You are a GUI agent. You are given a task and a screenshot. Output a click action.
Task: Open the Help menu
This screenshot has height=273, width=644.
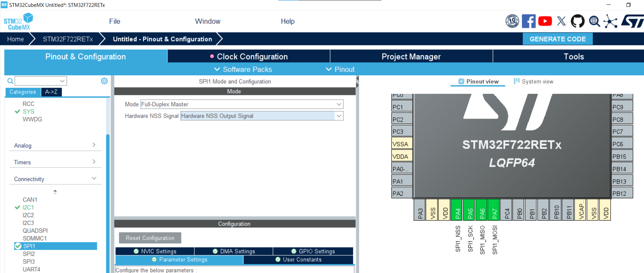click(288, 21)
